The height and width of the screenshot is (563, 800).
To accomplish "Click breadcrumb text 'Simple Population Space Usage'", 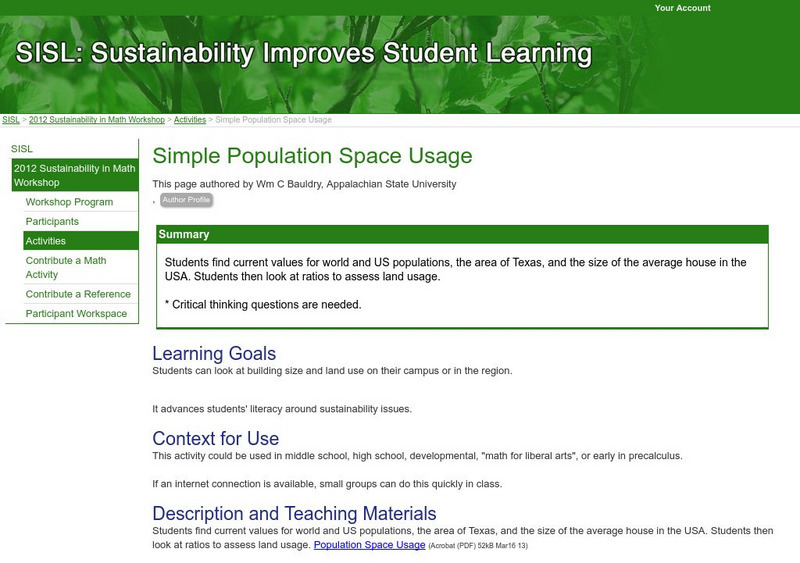I will click(x=273, y=119).
